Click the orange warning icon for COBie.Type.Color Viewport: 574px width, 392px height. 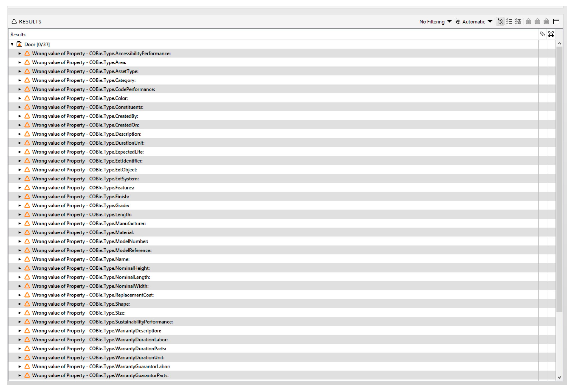pos(27,98)
